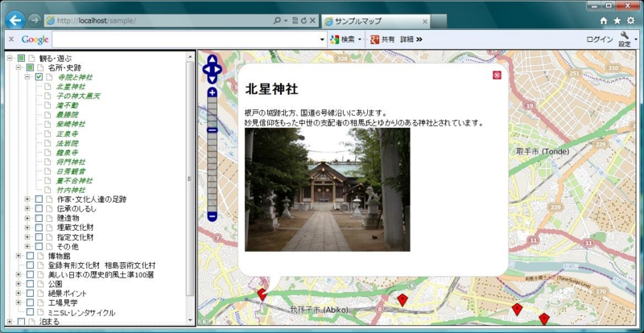Click the stop loading X in address bar
Screen dimensions: 644x333
click(312, 21)
